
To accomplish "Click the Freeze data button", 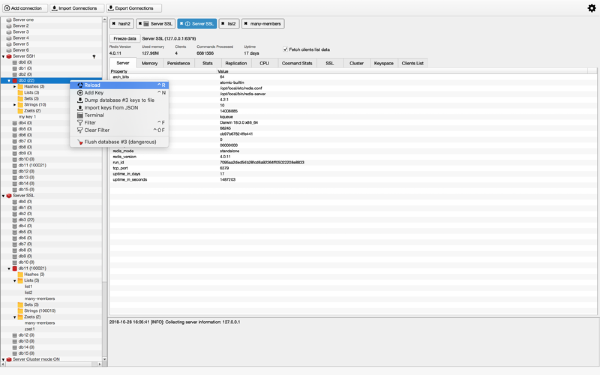I will (125, 39).
